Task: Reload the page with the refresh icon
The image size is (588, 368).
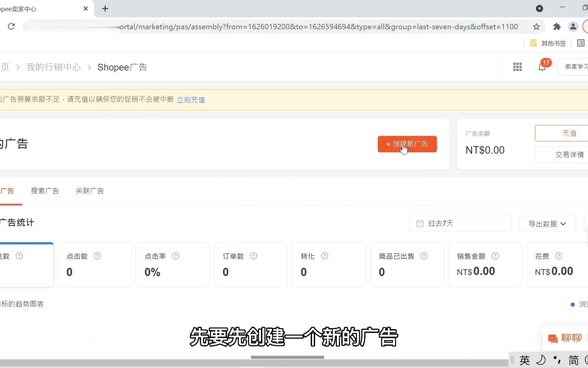Action: [11, 27]
